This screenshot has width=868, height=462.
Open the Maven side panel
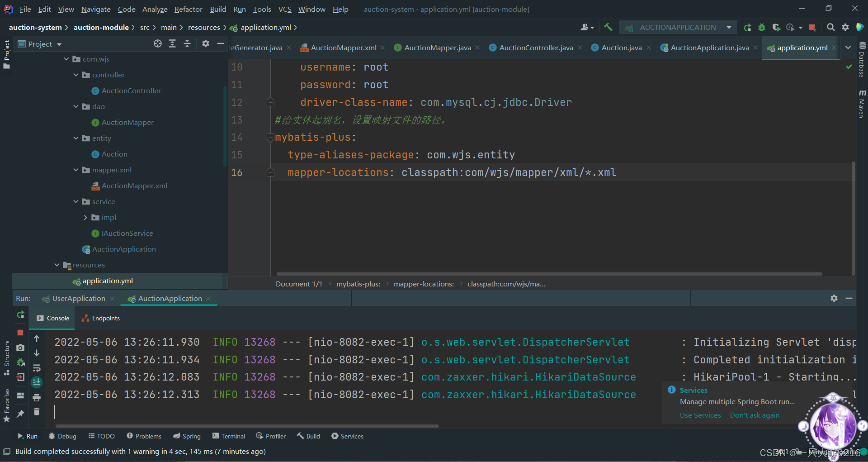coord(862,104)
